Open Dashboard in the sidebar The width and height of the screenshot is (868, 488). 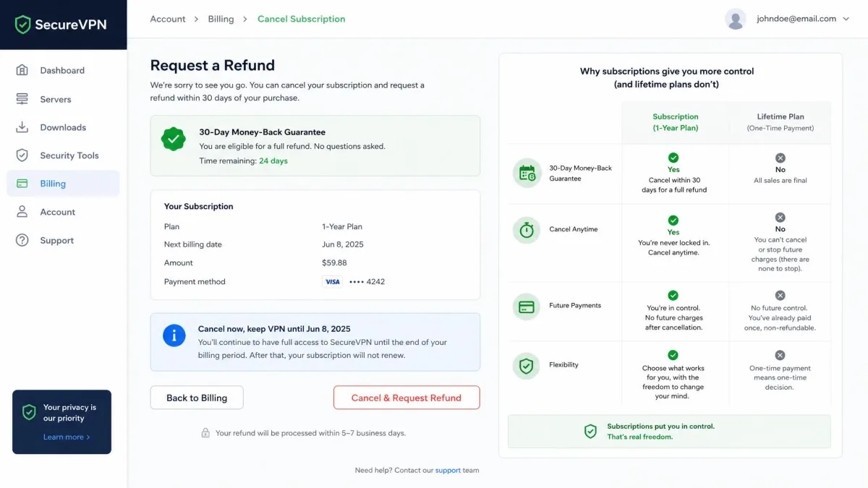(63, 70)
